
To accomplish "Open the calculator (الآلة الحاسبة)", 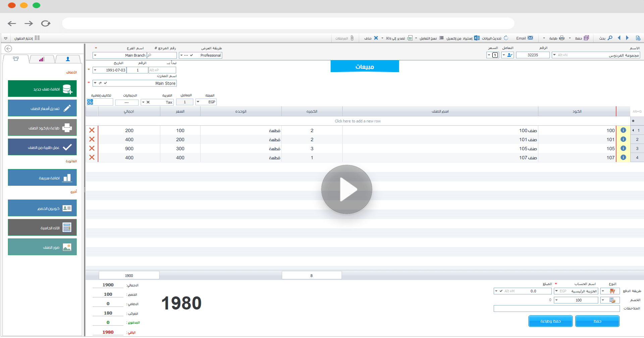I will click(42, 227).
